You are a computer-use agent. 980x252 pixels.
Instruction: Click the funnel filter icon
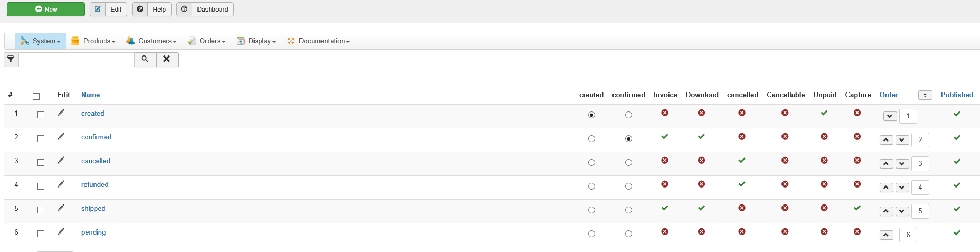click(11, 59)
